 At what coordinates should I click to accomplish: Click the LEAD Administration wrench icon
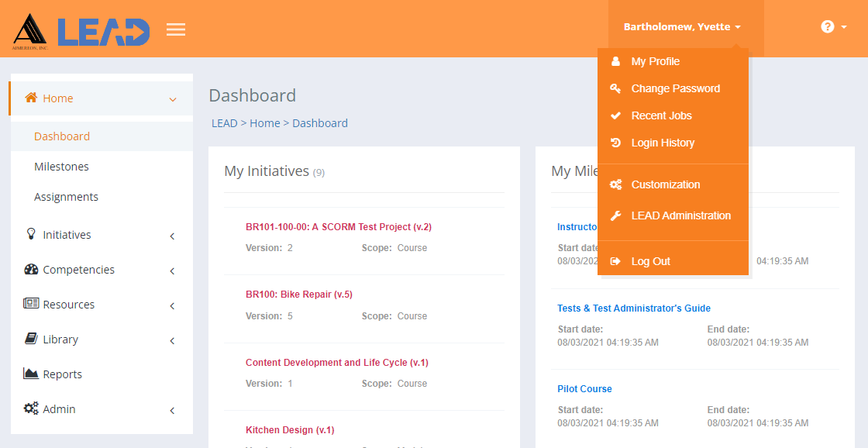615,216
